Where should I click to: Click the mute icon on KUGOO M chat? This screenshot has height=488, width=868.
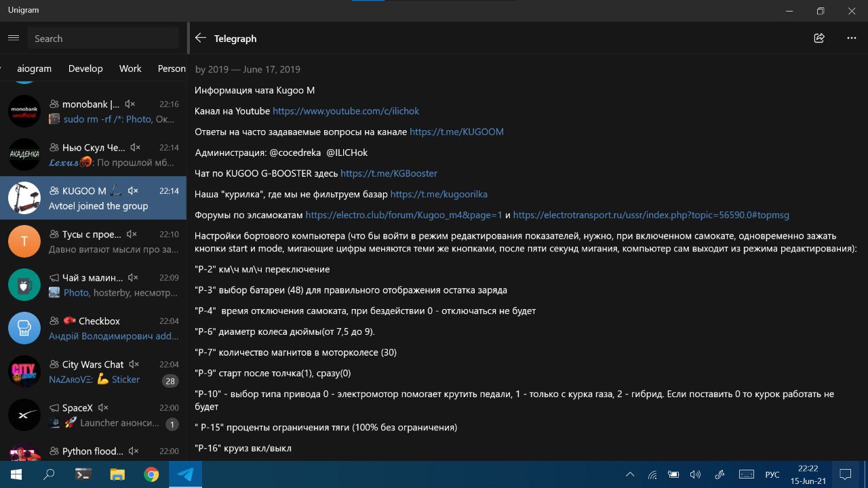[x=133, y=190]
